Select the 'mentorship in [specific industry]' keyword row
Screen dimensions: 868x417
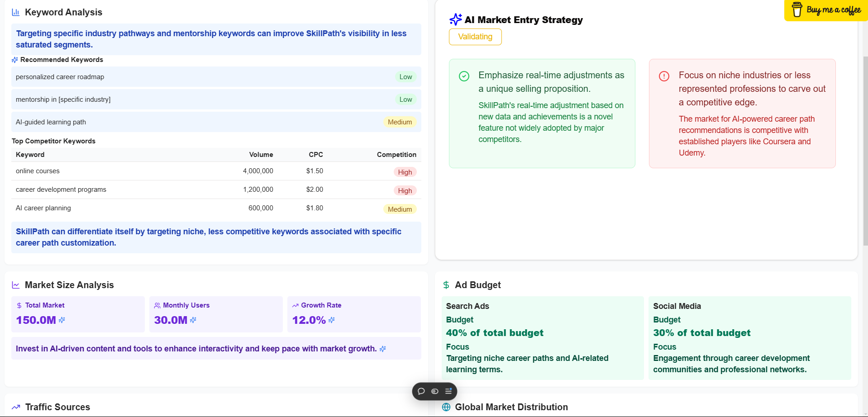(216, 100)
